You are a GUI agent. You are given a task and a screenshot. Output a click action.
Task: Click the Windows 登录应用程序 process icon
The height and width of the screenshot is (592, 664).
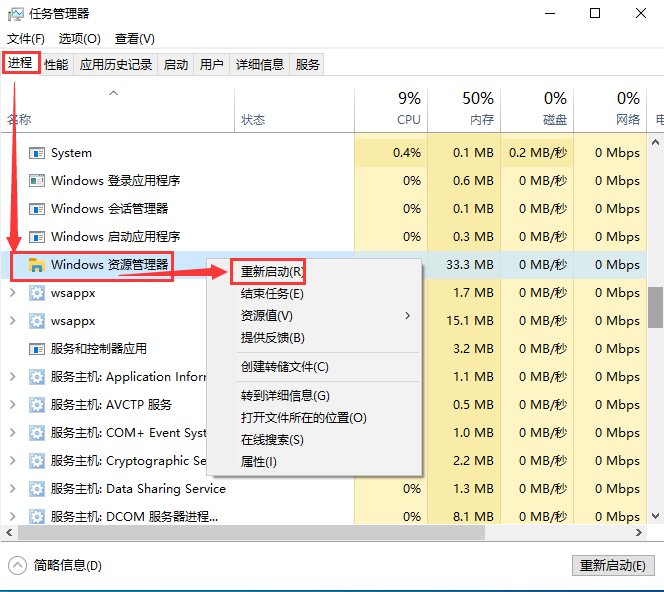(37, 181)
